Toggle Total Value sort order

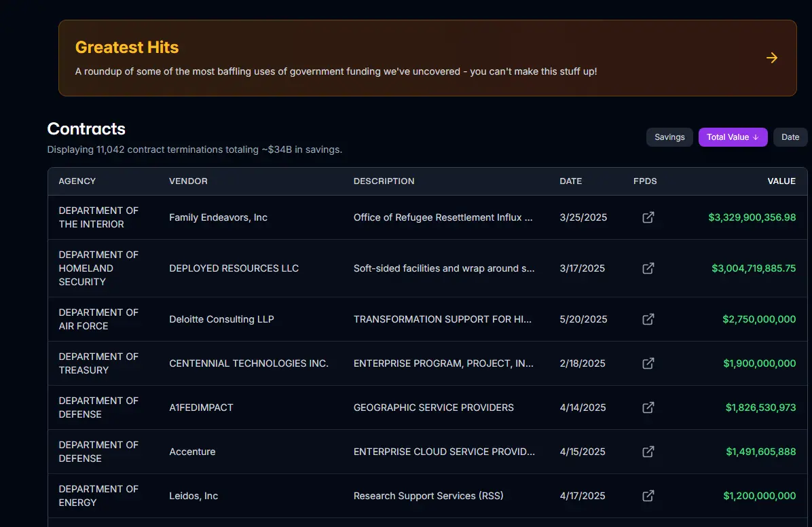(733, 137)
